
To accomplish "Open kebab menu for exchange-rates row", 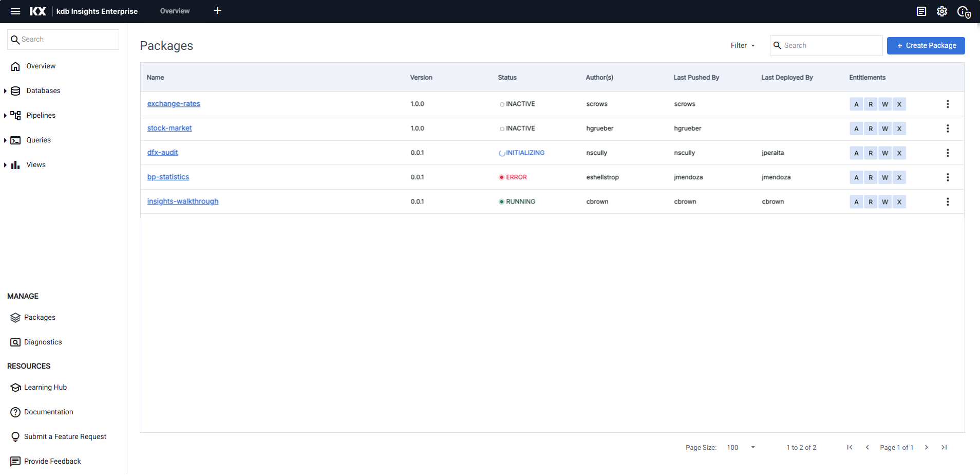I will [x=947, y=104].
